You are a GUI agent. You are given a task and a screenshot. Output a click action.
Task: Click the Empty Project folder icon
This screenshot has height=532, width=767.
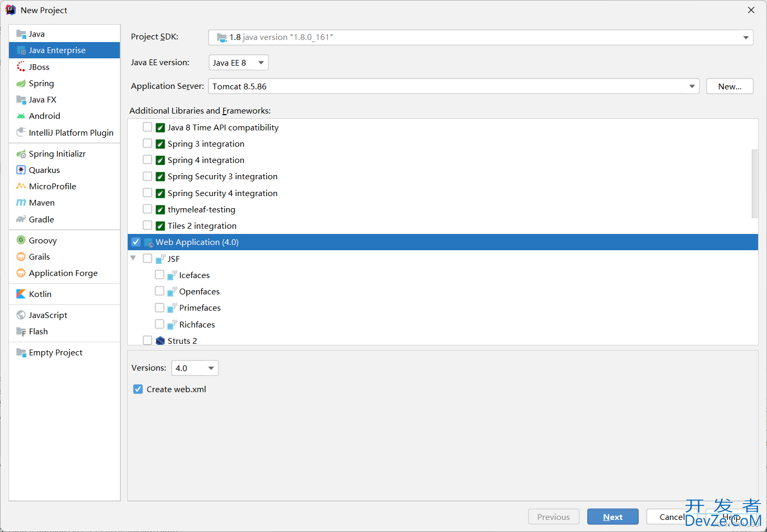coord(21,353)
